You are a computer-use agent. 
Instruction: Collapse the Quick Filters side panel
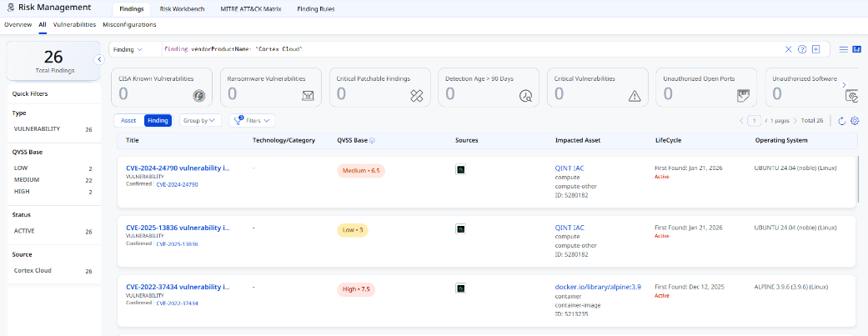coord(98,59)
